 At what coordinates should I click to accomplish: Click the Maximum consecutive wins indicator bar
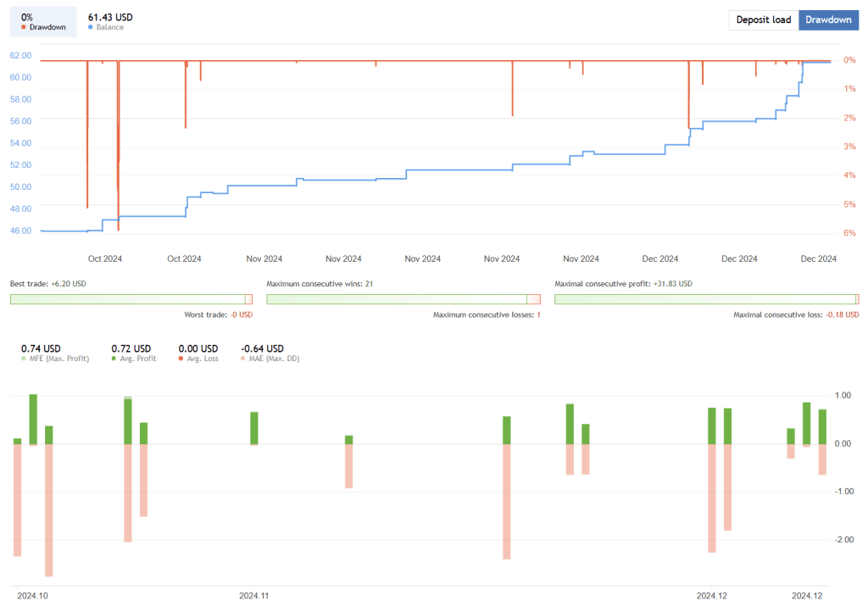(403, 299)
